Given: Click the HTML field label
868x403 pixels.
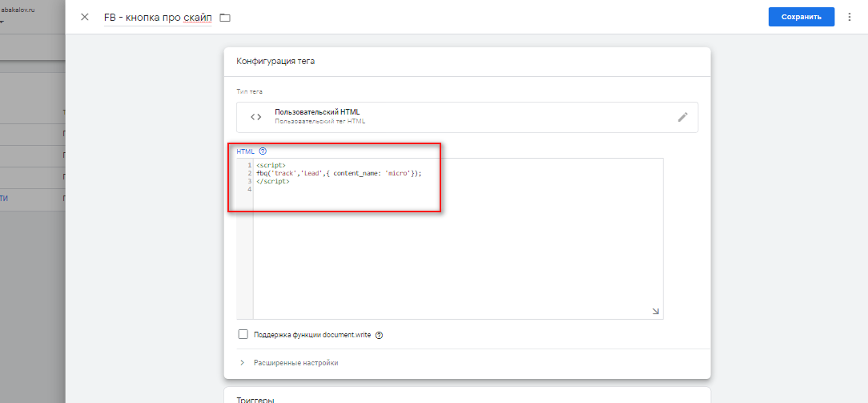Looking at the screenshot, I should [x=246, y=151].
